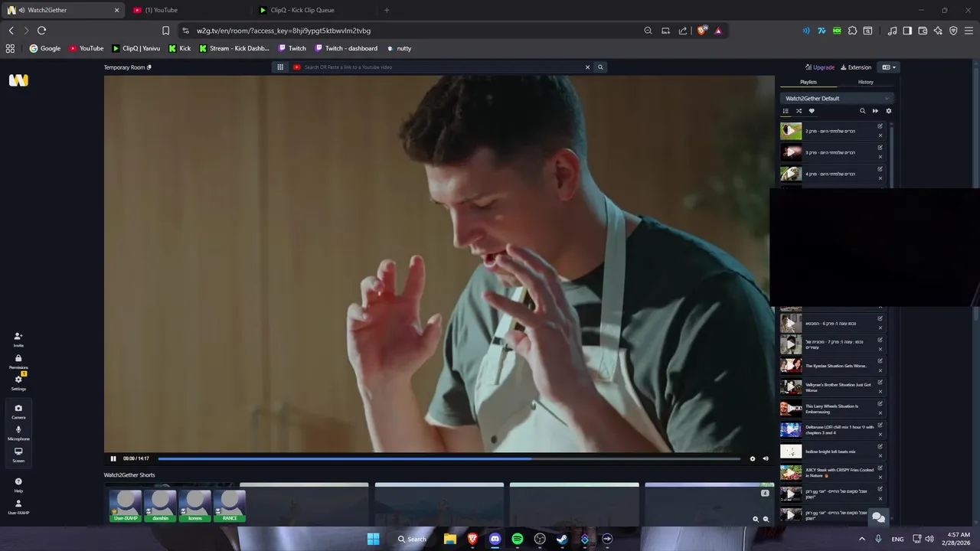Toggle the Microphone in the sidebar
Screen dimensions: 980x551
tap(18, 433)
